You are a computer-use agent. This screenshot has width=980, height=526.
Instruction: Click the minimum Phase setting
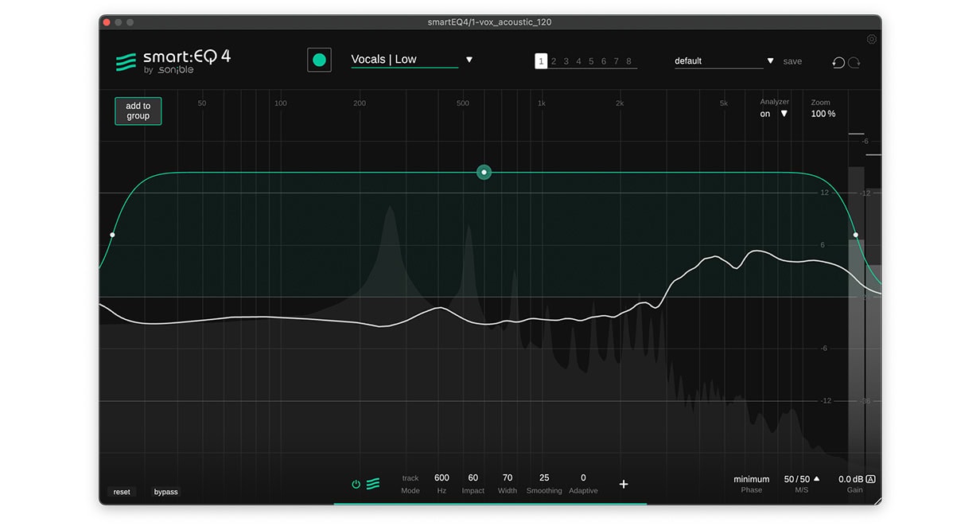pos(752,479)
